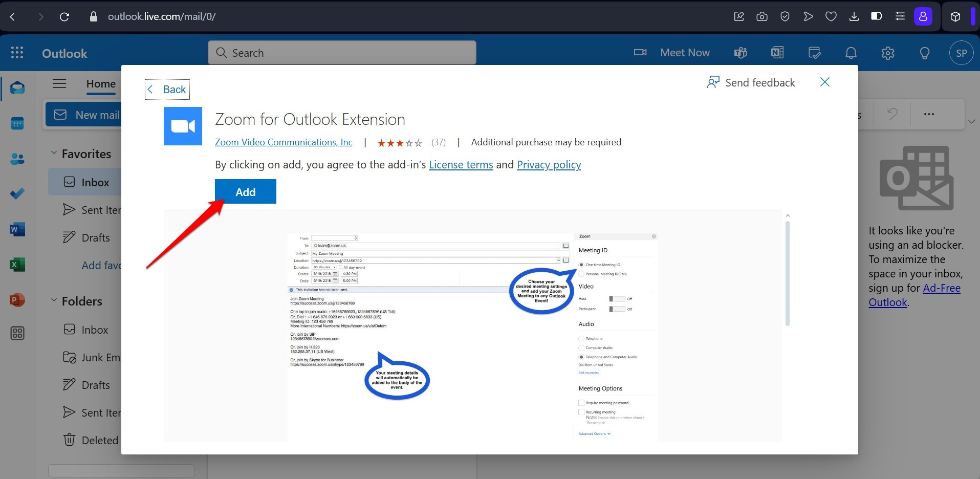Click the Add button for Zoom extension
This screenshot has height=479, width=980.
[x=246, y=192]
